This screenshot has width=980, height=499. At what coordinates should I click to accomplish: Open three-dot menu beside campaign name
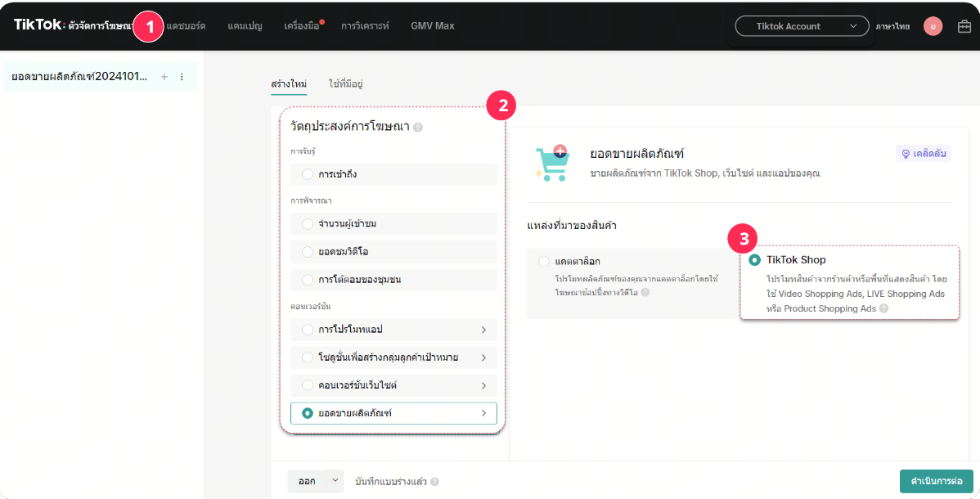182,77
